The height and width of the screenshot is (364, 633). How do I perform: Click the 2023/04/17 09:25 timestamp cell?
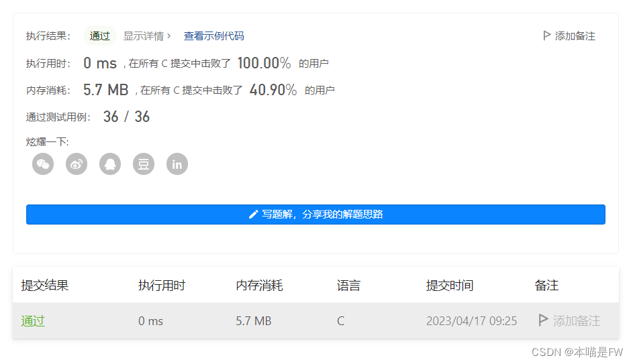pos(471,321)
